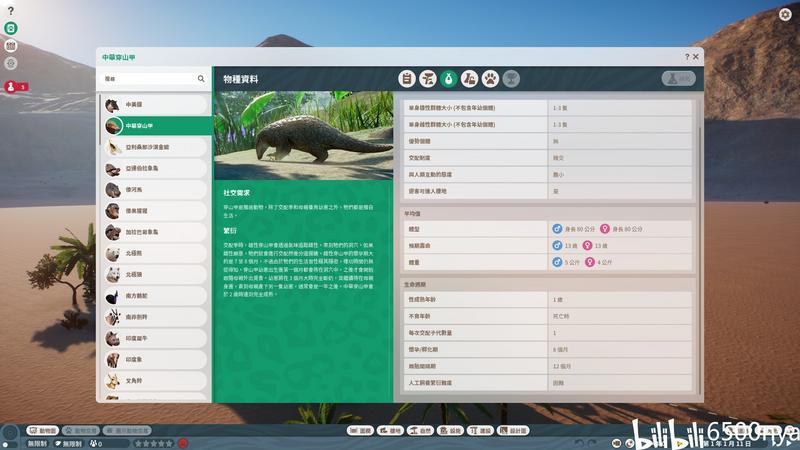Click the calendar-style icon in the left sidebar
The height and width of the screenshot is (450, 800).
tap(11, 46)
